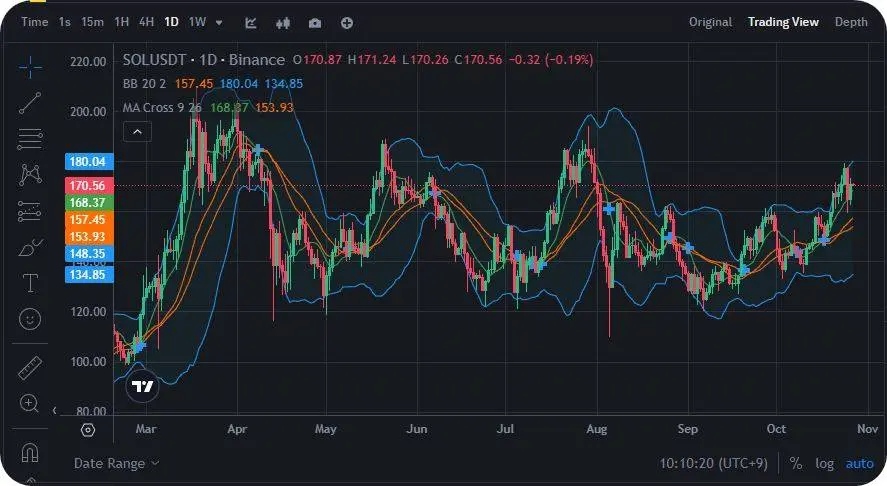Select the 1H interval
The height and width of the screenshot is (486, 887).
(x=122, y=22)
